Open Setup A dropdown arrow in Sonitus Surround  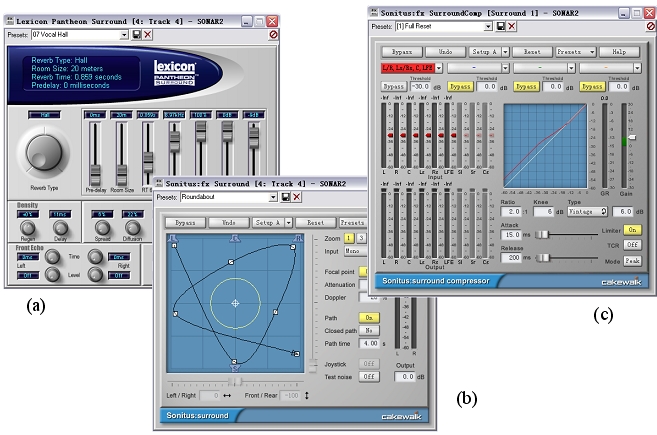[x=289, y=223]
